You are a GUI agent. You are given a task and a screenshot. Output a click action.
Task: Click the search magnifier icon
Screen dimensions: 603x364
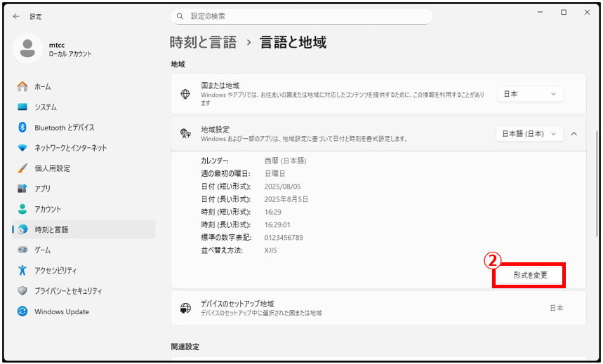pos(180,17)
